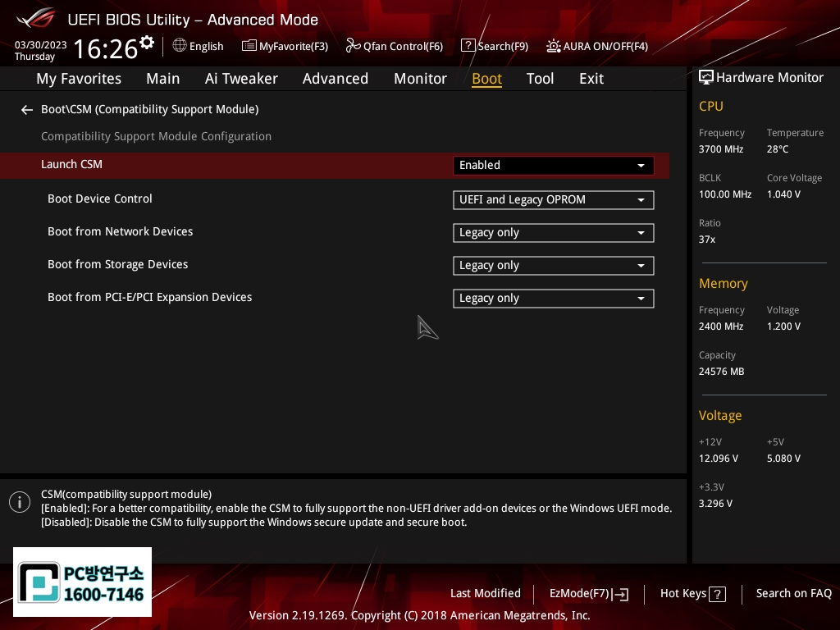Open the Launch CSM dropdown

click(x=554, y=165)
